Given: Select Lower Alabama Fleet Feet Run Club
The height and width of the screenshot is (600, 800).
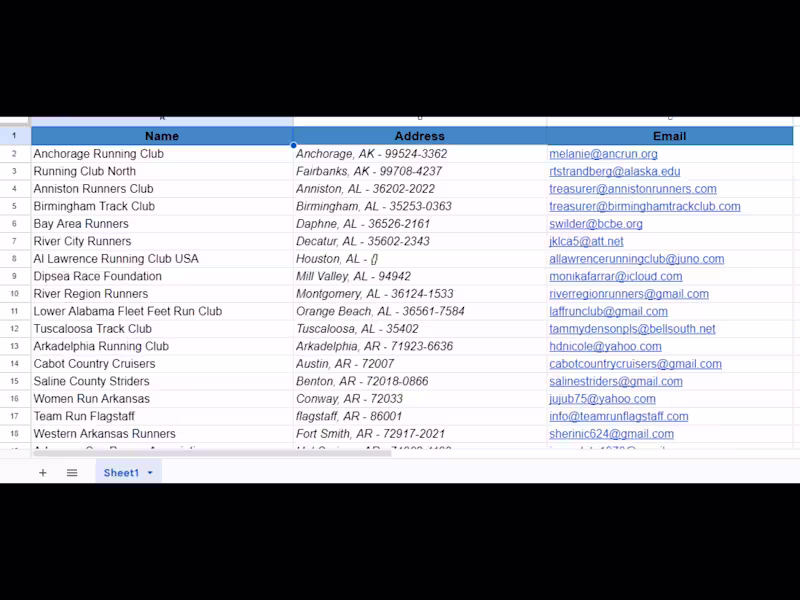Looking at the screenshot, I should [162, 311].
